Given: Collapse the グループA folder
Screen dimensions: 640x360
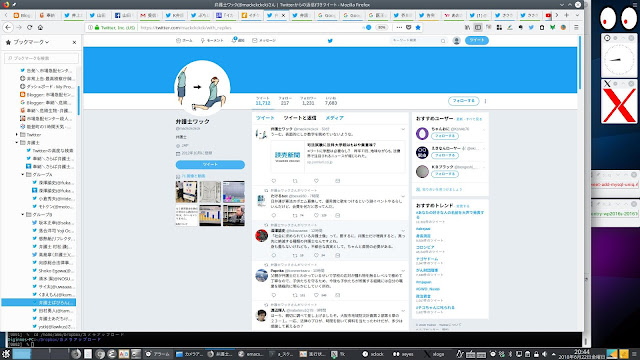Looking at the screenshot, I should tap(23, 174).
